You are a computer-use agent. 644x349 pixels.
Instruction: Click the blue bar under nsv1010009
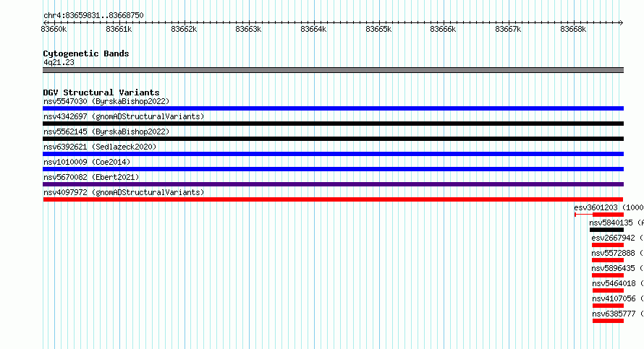click(x=333, y=169)
